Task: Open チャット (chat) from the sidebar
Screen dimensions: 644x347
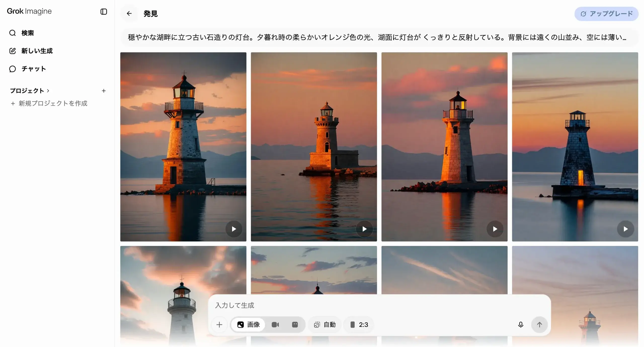Action: pos(27,69)
